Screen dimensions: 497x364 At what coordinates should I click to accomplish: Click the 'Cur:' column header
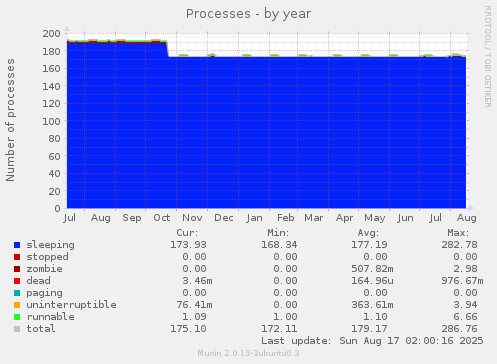coord(187,233)
